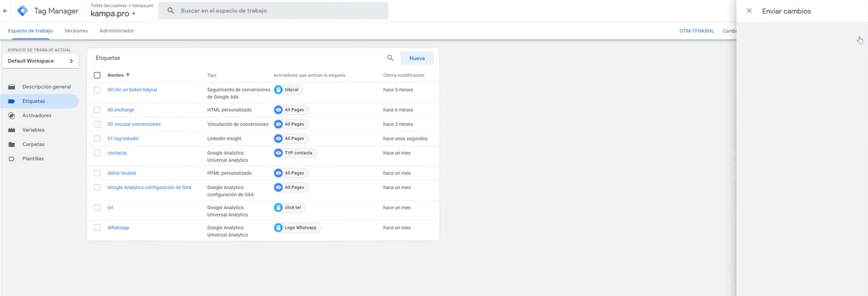Click the search field in workspace

(273, 11)
